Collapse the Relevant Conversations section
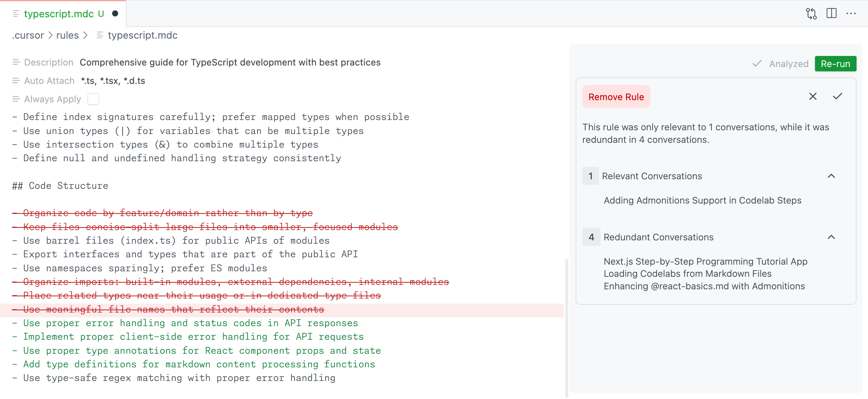The height and width of the screenshot is (399, 868). pyautogui.click(x=831, y=176)
